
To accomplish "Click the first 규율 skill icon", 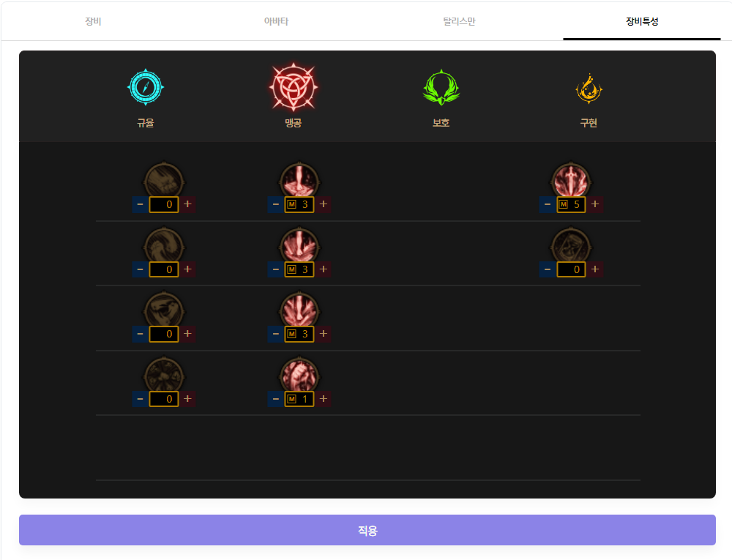I will (x=163, y=180).
